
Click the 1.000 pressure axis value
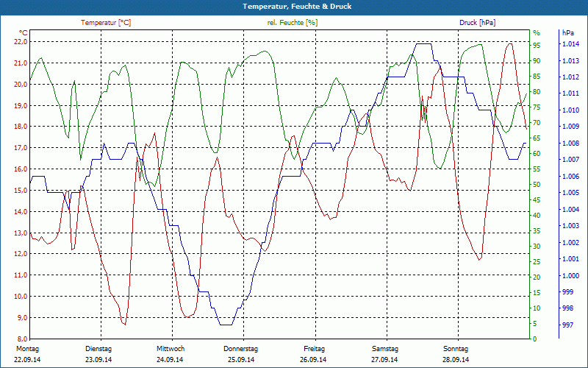point(570,275)
